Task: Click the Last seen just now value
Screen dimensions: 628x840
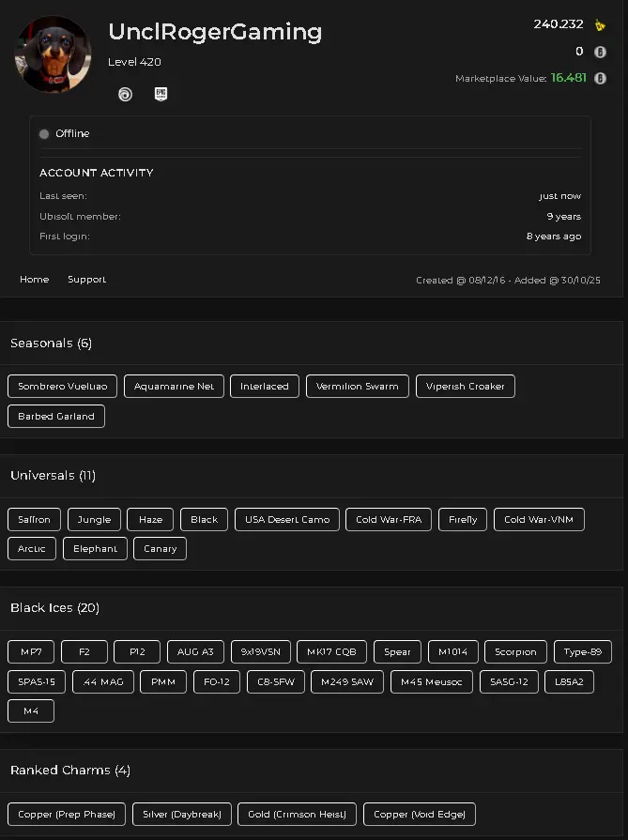Action: (x=560, y=196)
